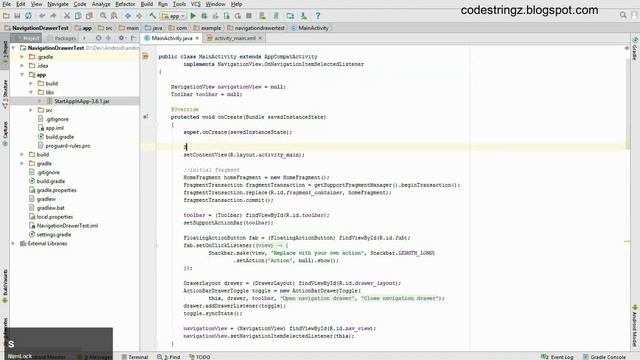Viewport: 640px width, 360px height.
Task: Close the activity_main.xml tab
Action: [x=260, y=38]
